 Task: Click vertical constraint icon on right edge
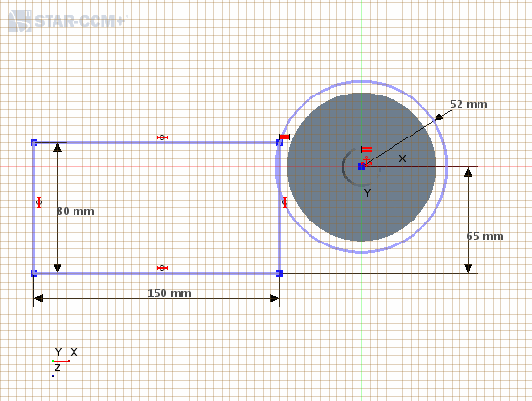tap(285, 202)
